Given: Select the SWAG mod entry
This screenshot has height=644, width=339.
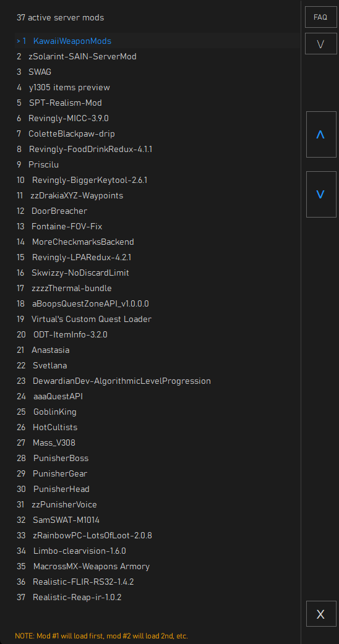Looking at the screenshot, I should pyautogui.click(x=158, y=72).
